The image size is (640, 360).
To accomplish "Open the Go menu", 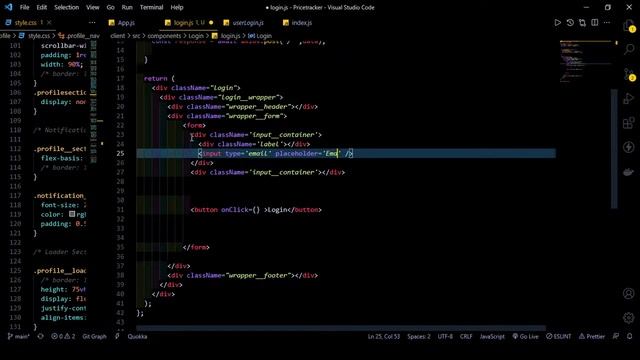I will pos(111,7).
